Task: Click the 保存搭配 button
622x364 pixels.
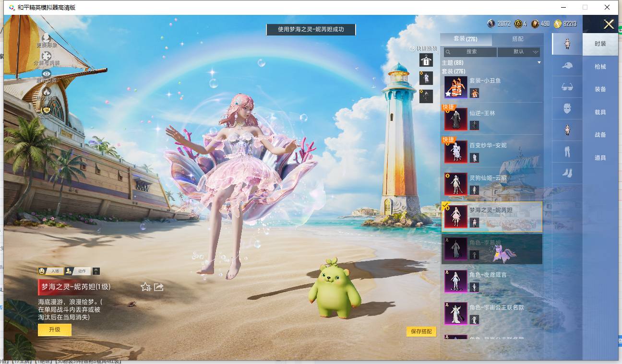Action: click(x=421, y=331)
